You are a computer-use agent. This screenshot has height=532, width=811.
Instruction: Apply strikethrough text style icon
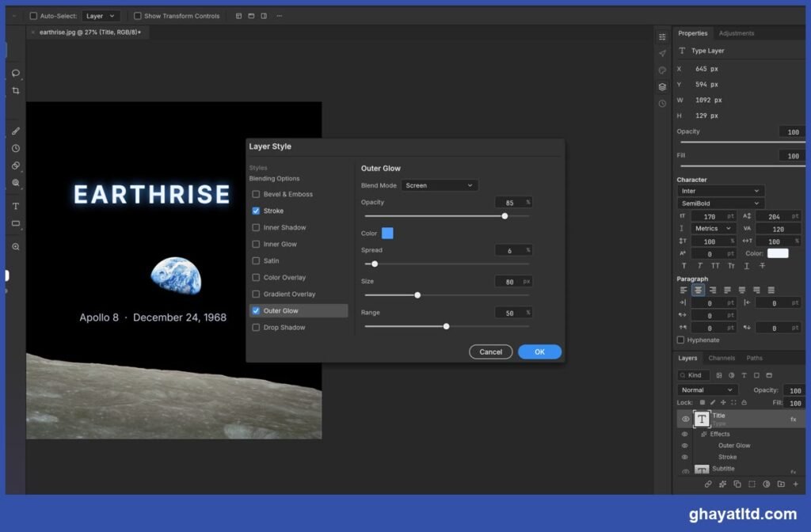click(763, 266)
